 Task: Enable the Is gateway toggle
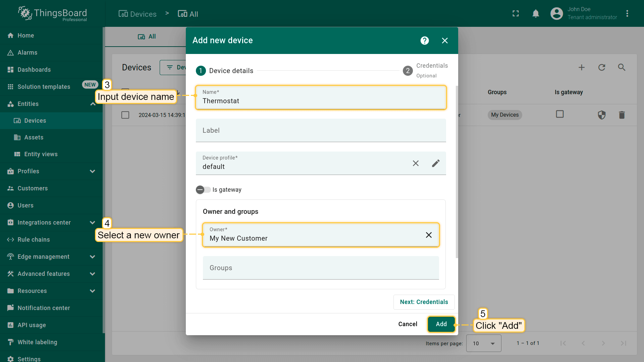point(203,190)
